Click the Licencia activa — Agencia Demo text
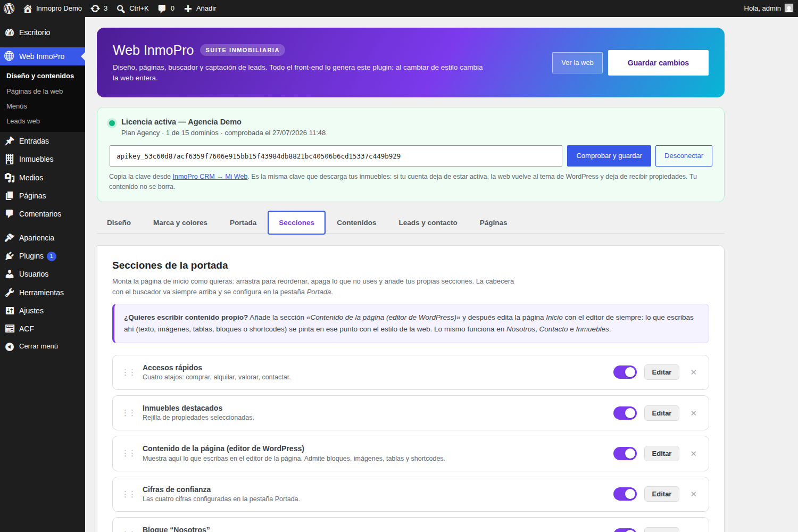 point(181,122)
